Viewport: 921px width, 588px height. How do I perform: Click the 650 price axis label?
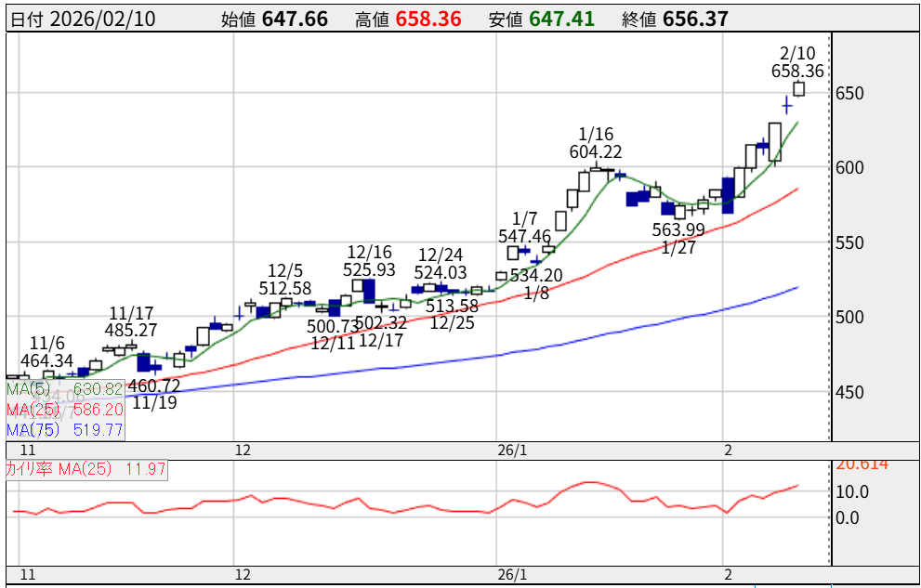[850, 94]
